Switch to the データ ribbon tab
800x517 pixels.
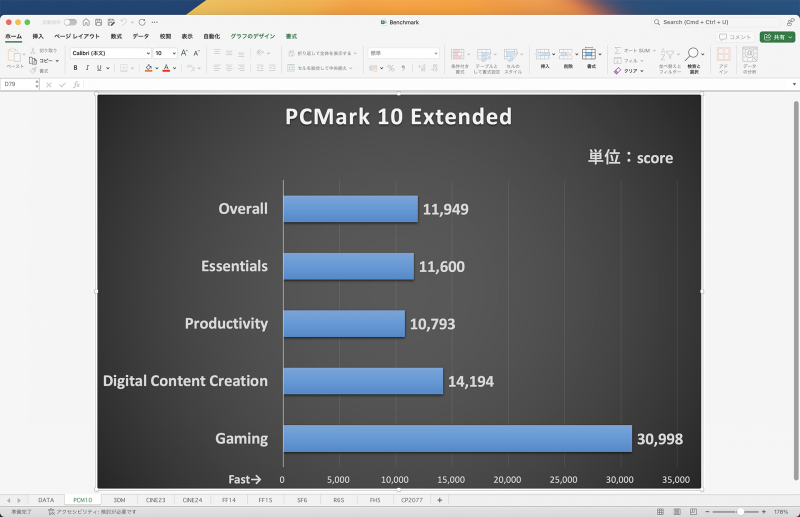(141, 36)
